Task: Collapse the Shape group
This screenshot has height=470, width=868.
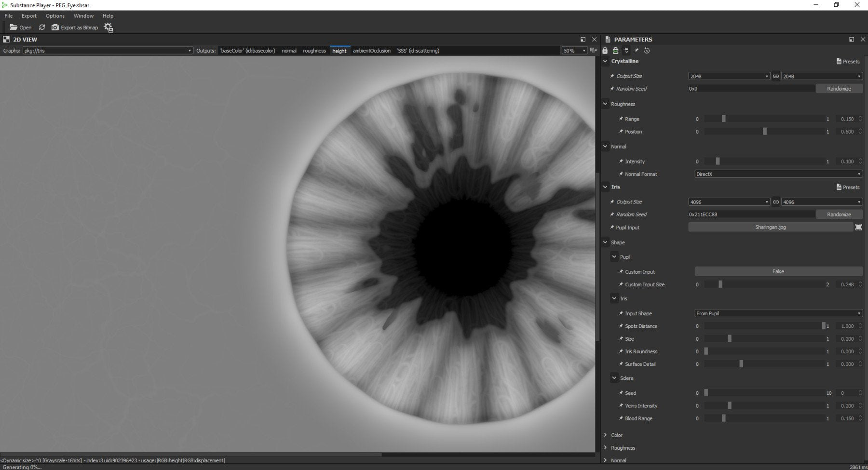Action: tap(606, 242)
